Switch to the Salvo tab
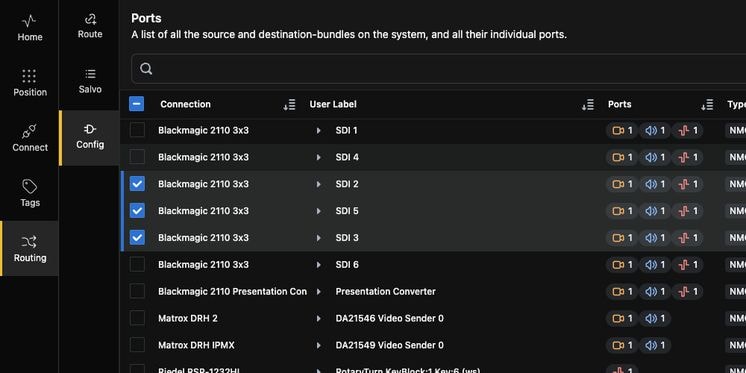 point(89,81)
